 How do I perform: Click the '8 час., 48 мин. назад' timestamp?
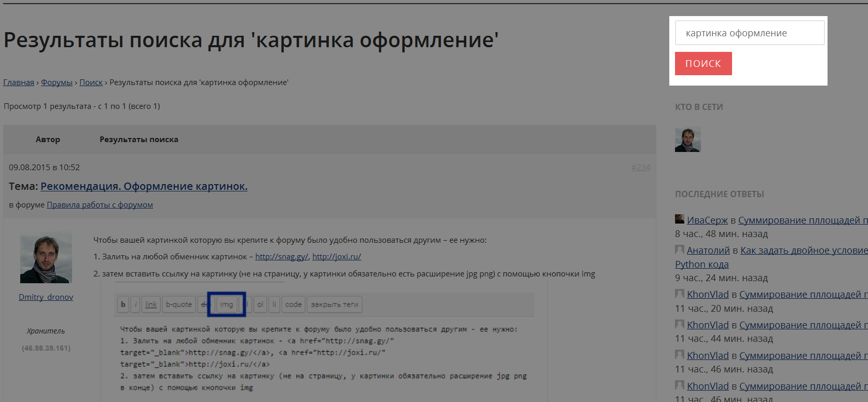point(721,234)
